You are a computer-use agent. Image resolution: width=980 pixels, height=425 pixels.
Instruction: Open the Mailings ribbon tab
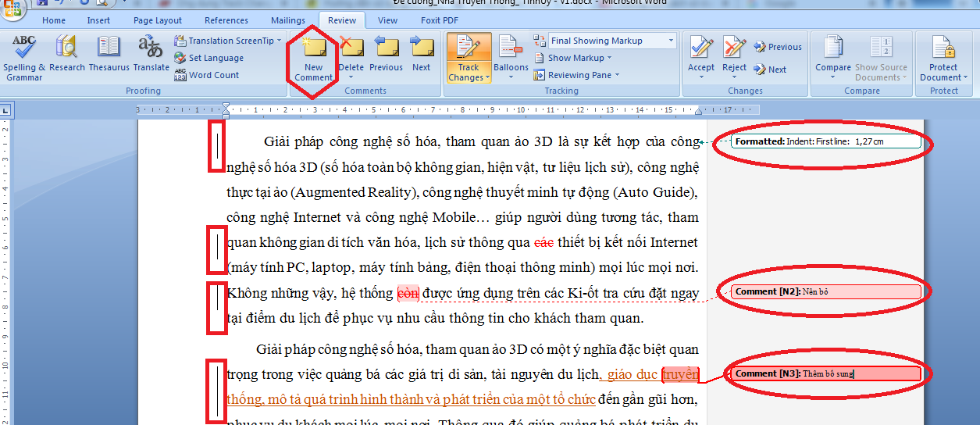[288, 20]
